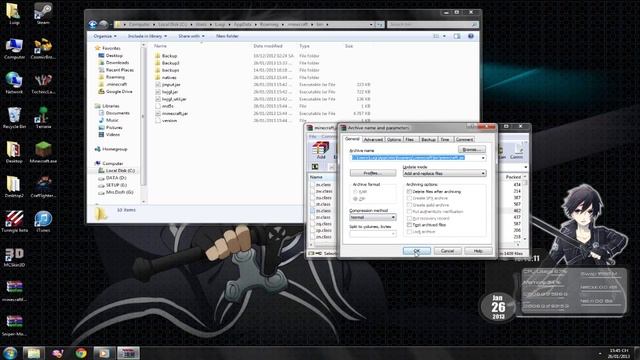Open Include in library dropdown
640x360 pixels.
pyautogui.click(x=147, y=36)
